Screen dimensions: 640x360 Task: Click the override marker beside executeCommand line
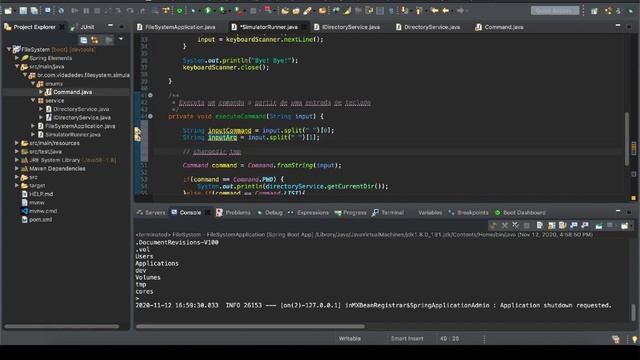pyautogui.click(x=150, y=116)
